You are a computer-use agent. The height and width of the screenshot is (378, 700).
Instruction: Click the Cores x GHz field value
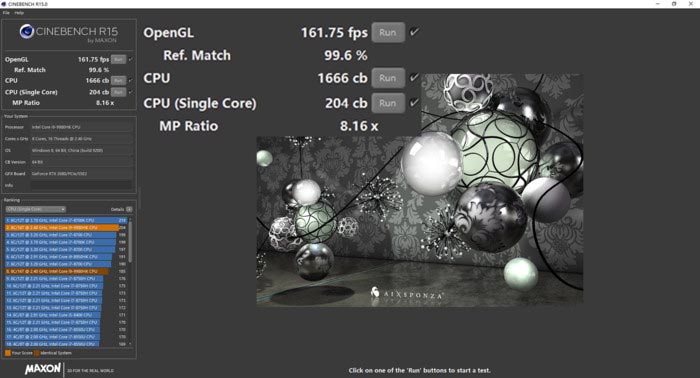(x=81, y=139)
